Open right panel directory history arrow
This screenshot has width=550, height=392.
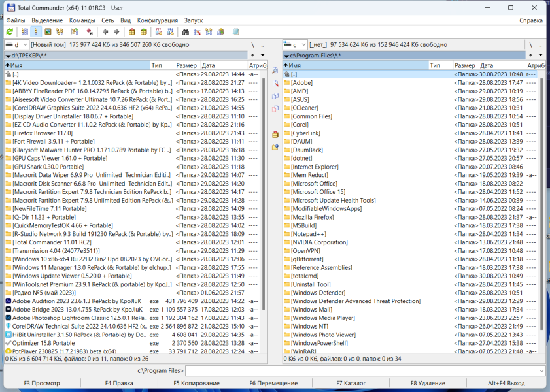541,56
